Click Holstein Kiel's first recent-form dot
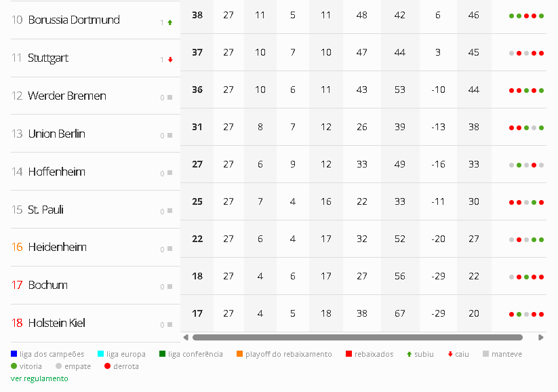The image size is (558, 392). pyautogui.click(x=512, y=314)
